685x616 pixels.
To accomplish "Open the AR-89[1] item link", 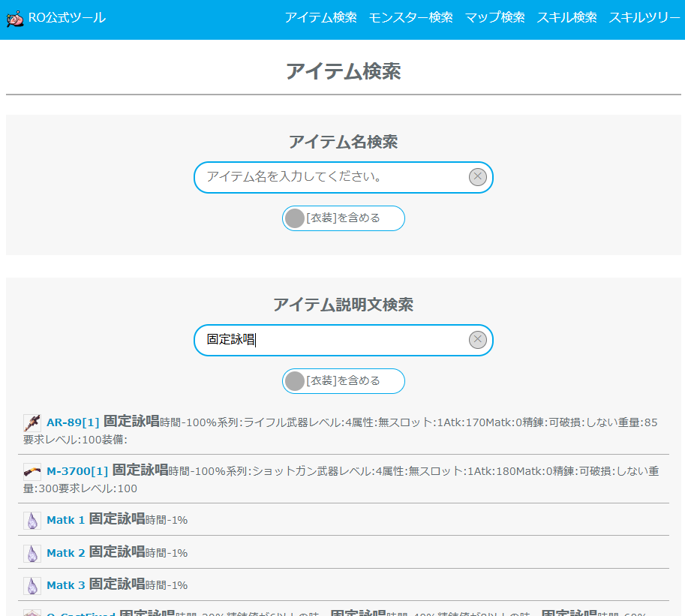I will pyautogui.click(x=73, y=422).
